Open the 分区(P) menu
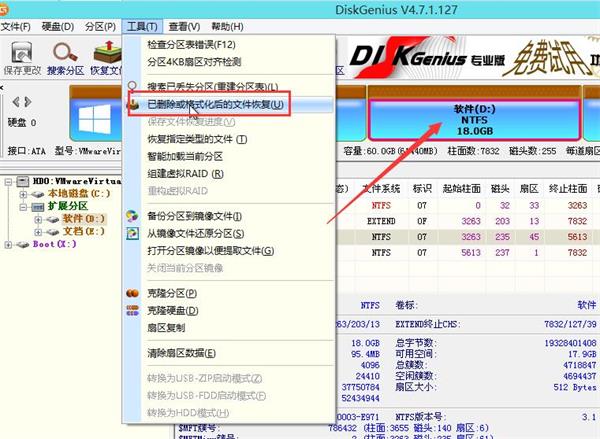The image size is (600, 439). pos(100,27)
